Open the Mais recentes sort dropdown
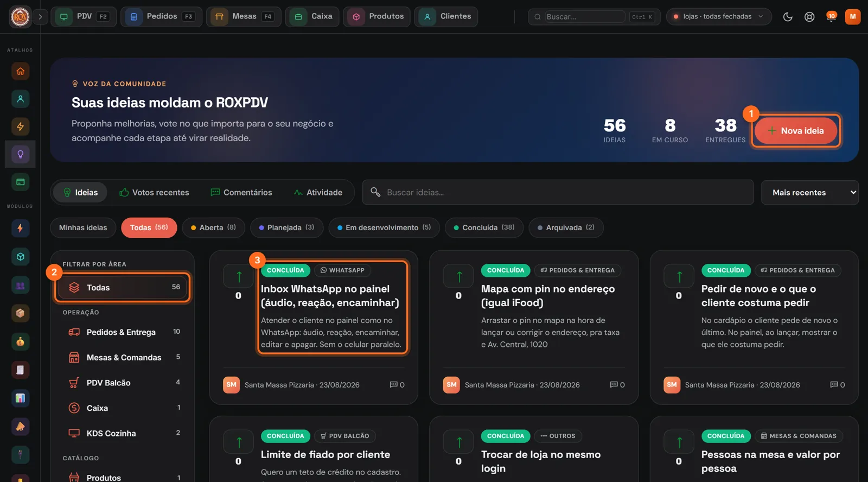 coord(810,193)
